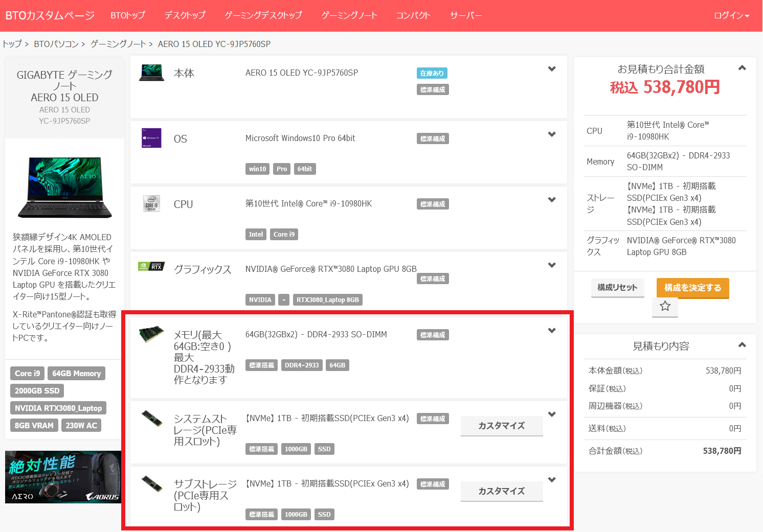Expand the OS section chevron
The width and height of the screenshot is (763, 532).
[x=552, y=134]
